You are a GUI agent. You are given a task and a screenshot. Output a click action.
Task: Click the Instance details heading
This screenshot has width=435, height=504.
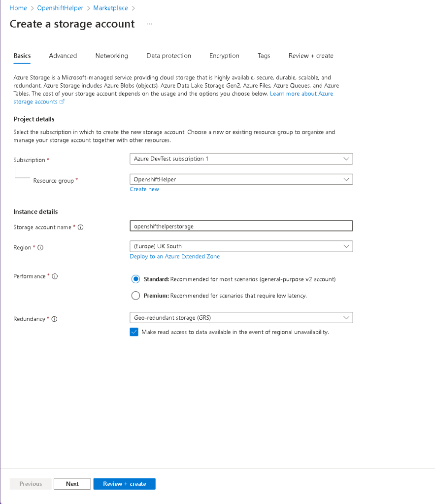pos(35,212)
